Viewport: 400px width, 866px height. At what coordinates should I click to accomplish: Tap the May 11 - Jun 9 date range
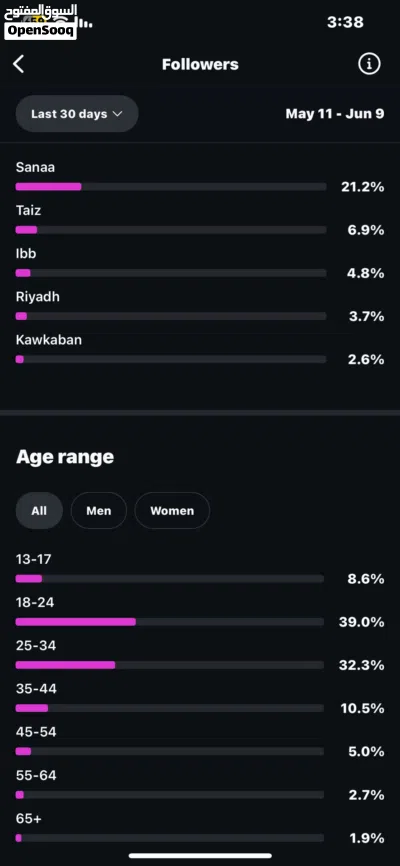click(x=335, y=114)
